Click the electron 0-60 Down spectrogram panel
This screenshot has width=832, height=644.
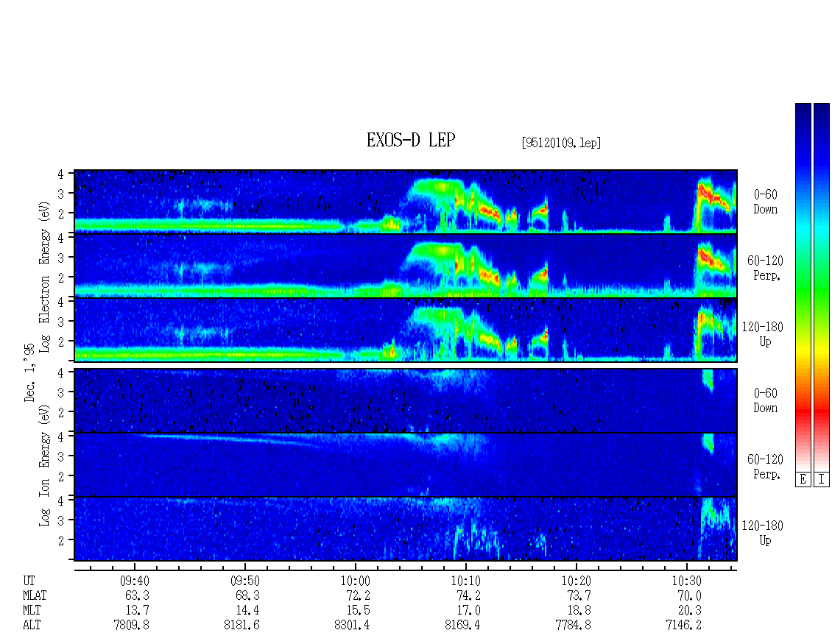coord(406,201)
